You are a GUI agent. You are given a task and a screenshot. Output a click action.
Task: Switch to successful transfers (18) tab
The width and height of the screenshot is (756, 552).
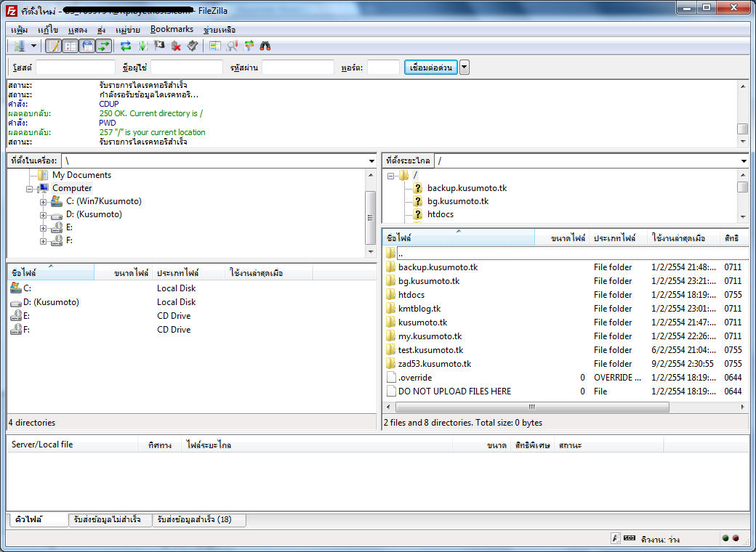click(x=198, y=520)
